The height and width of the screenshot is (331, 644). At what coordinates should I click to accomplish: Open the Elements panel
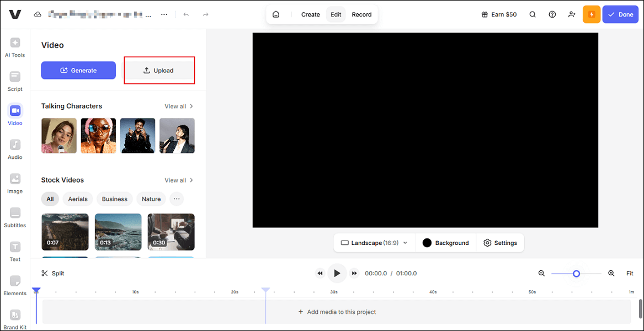tap(15, 286)
